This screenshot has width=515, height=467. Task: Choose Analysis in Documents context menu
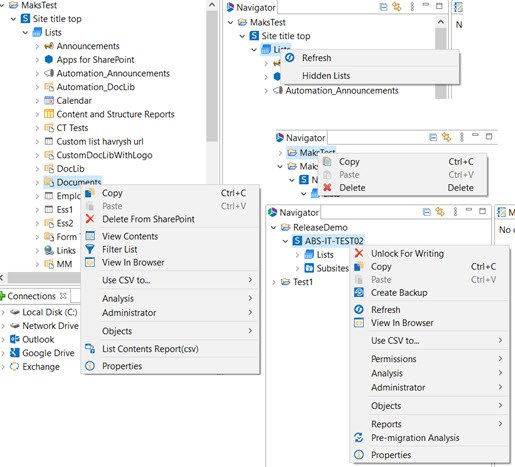pyautogui.click(x=170, y=298)
